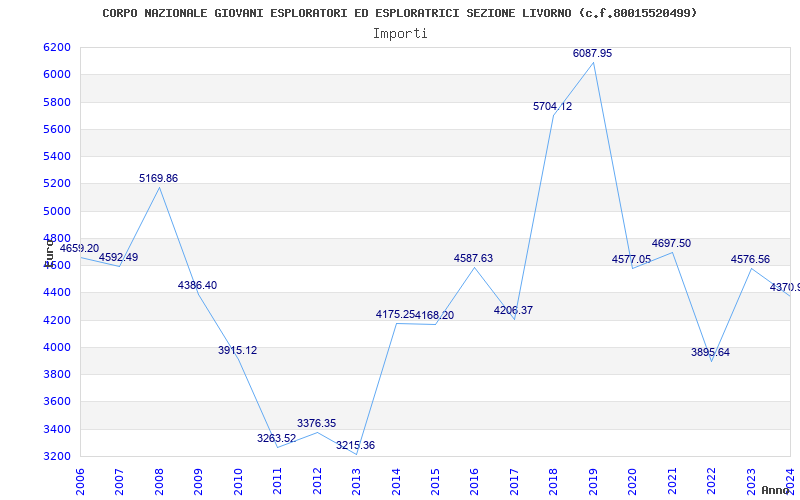Click y-axis tick 5200
Image resolution: width=800 pixels, height=500 pixels.
tap(57, 184)
